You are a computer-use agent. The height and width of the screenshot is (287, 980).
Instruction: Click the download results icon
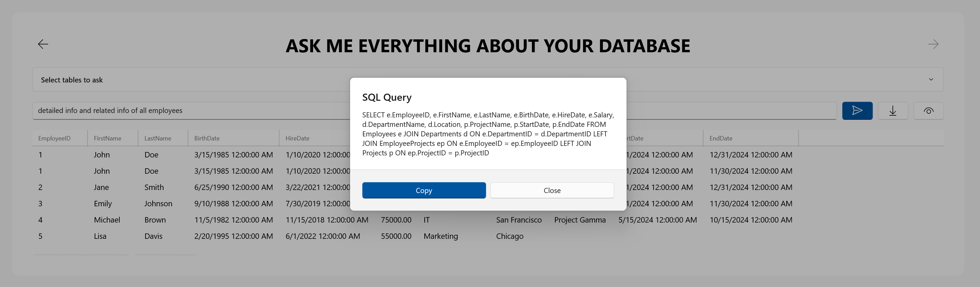click(893, 111)
